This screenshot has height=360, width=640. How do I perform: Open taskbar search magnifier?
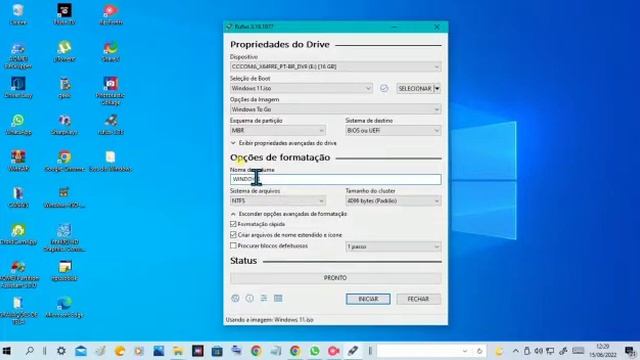click(29, 351)
